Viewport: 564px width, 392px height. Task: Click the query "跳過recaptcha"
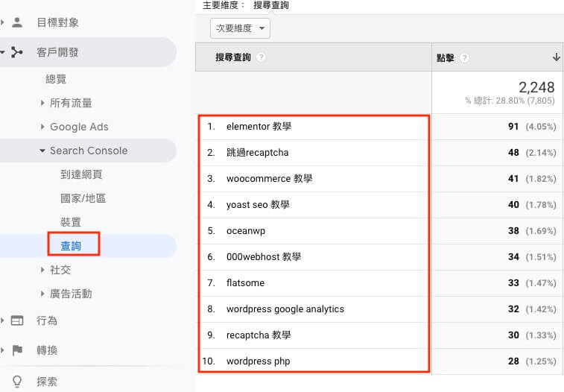click(x=257, y=153)
